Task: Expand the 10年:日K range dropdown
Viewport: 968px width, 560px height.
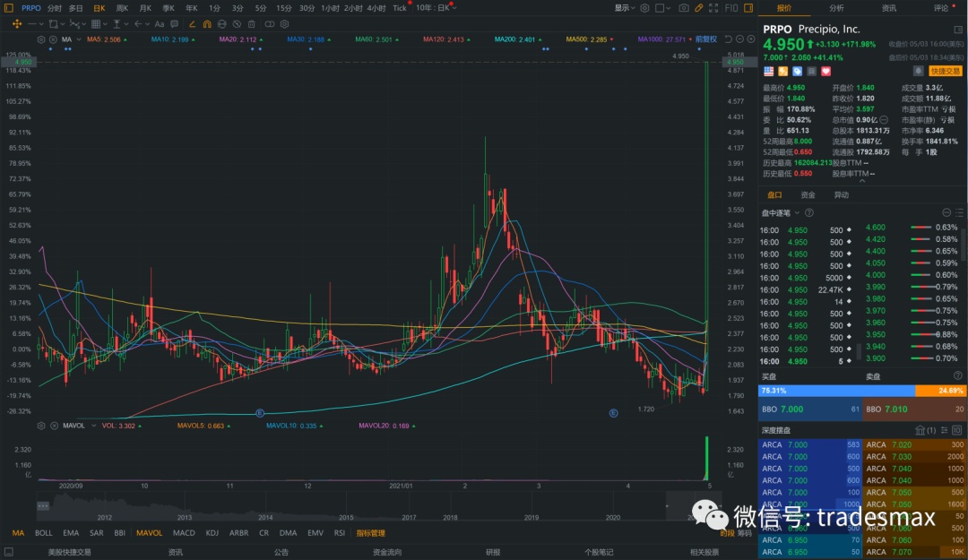Action: [x=433, y=8]
